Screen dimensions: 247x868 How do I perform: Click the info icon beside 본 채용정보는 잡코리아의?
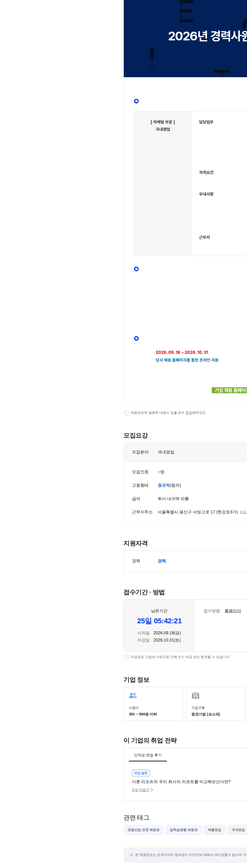(x=131, y=855)
